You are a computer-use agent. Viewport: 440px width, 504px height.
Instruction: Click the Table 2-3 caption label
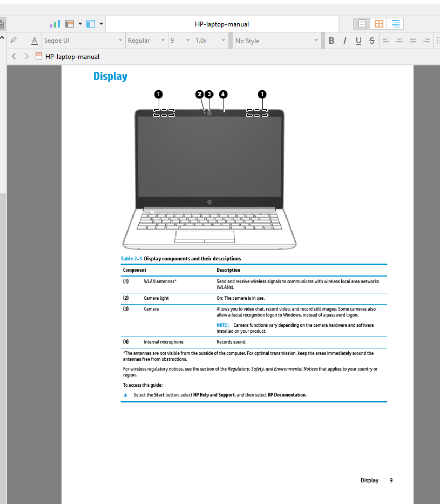[x=131, y=258]
